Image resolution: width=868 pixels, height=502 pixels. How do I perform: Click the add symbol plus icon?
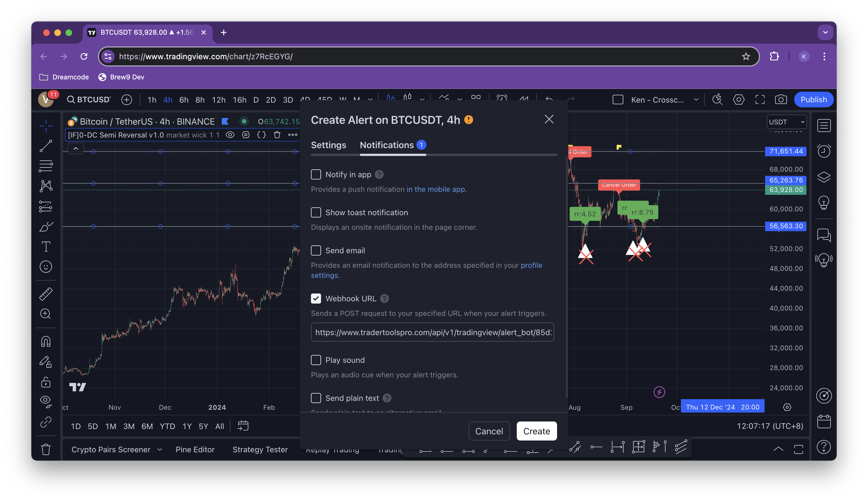(x=126, y=100)
